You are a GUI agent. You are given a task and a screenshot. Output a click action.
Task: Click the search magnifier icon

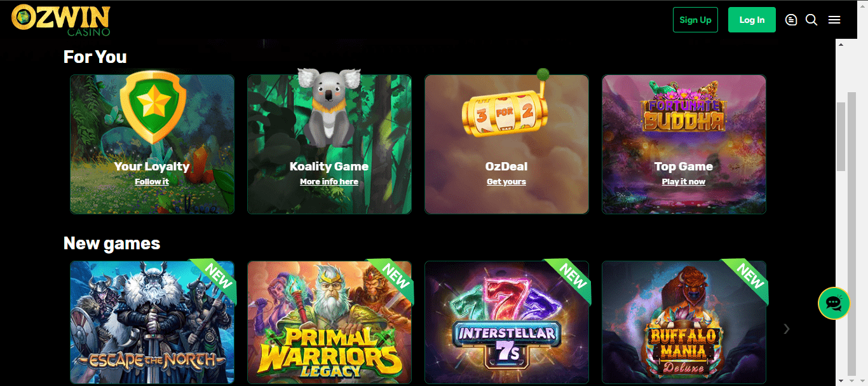coord(811,20)
